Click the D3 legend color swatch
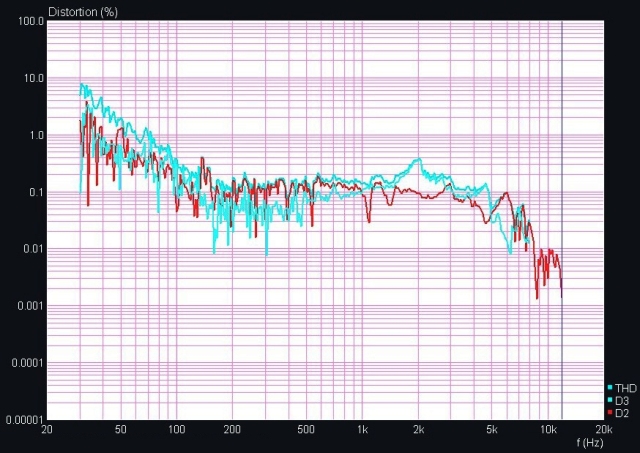 (610, 400)
